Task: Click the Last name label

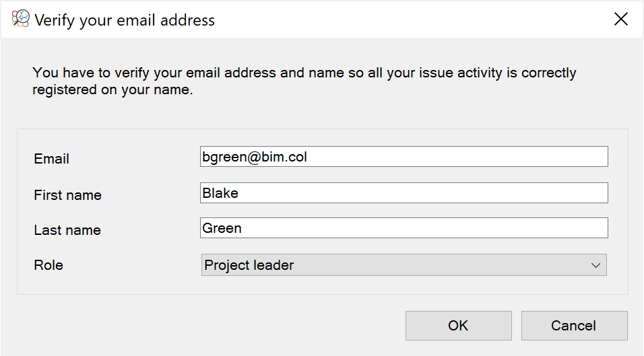Action: pos(67,230)
